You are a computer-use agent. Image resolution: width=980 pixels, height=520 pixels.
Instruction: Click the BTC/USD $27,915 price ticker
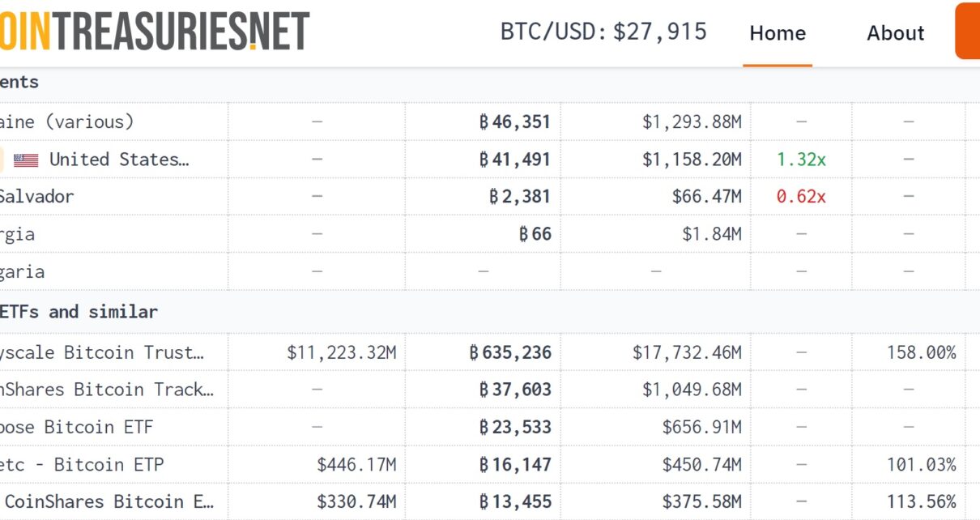(x=603, y=32)
